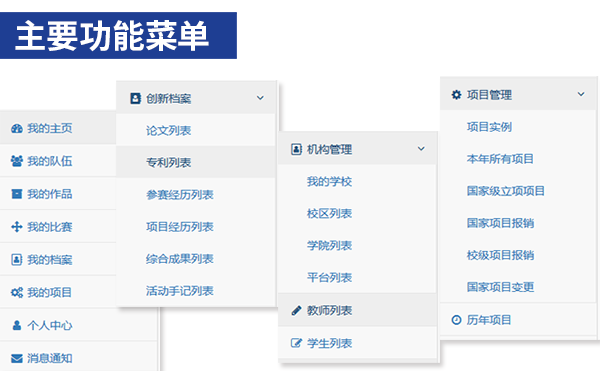Image resolution: width=600 pixels, height=371 pixels.
Task: Select 专利列表 submenu item
Action: click(196, 163)
